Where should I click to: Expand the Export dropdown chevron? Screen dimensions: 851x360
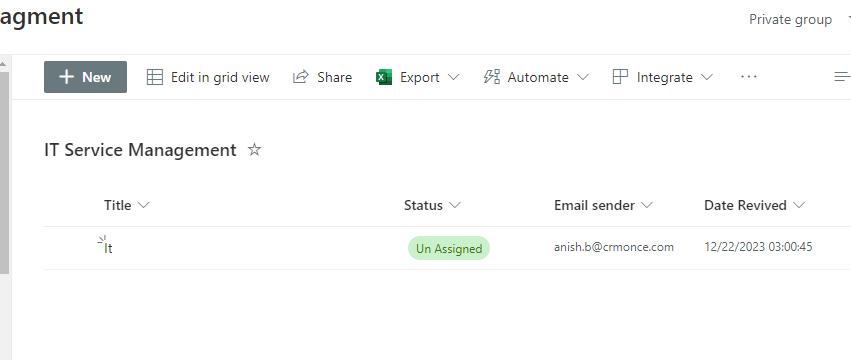click(x=454, y=77)
